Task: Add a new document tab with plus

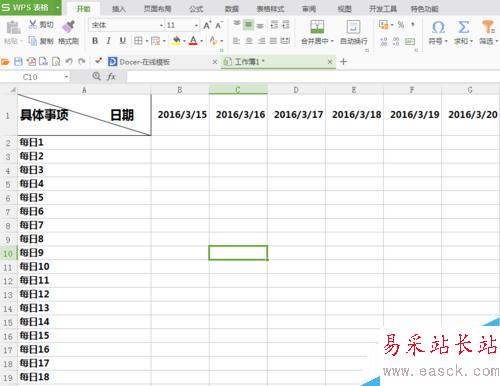Action: point(343,62)
